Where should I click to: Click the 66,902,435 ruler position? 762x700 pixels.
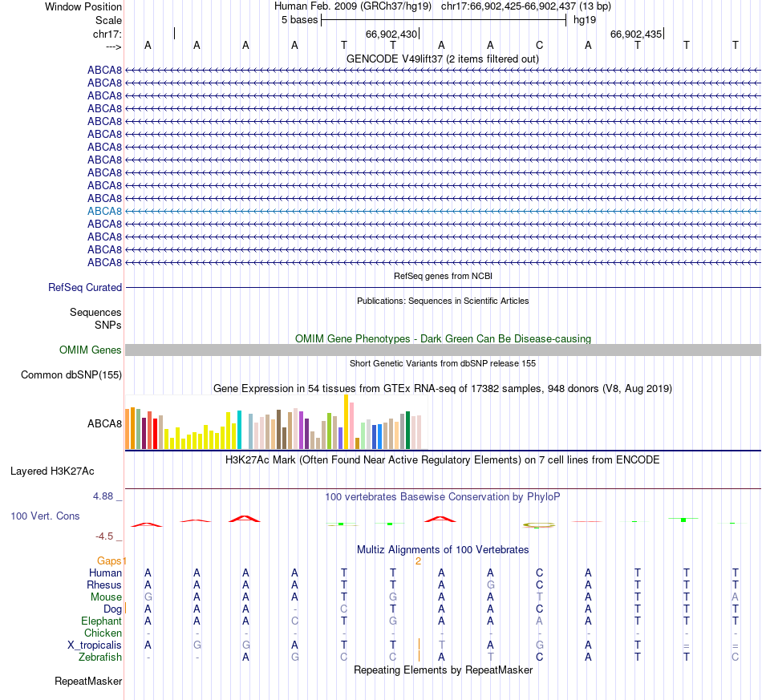635,34
